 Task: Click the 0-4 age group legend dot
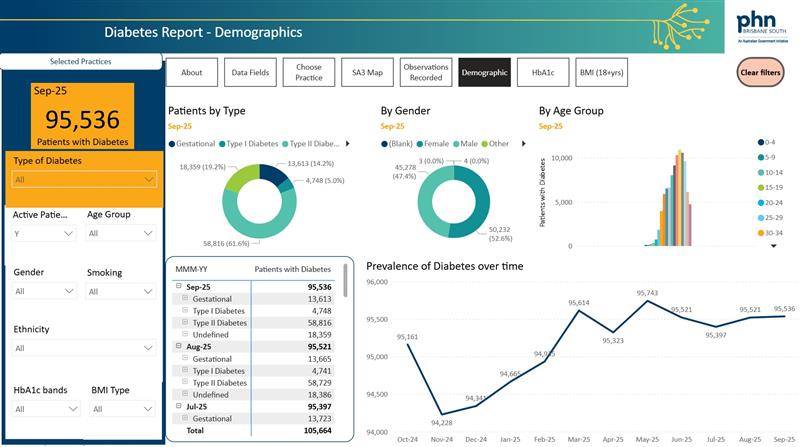point(761,142)
